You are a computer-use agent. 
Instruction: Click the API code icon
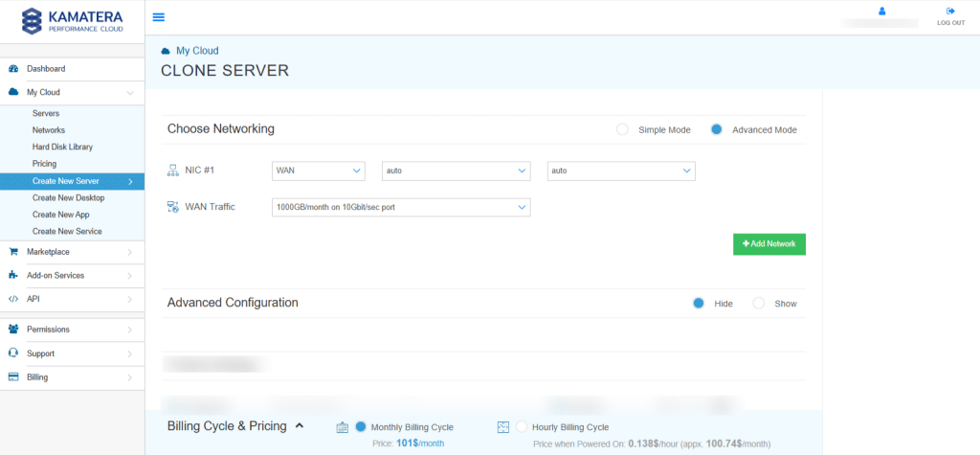coord(13,299)
